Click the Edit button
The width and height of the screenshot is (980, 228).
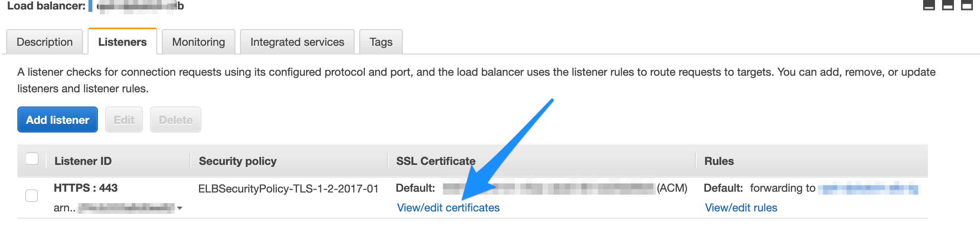(x=124, y=120)
